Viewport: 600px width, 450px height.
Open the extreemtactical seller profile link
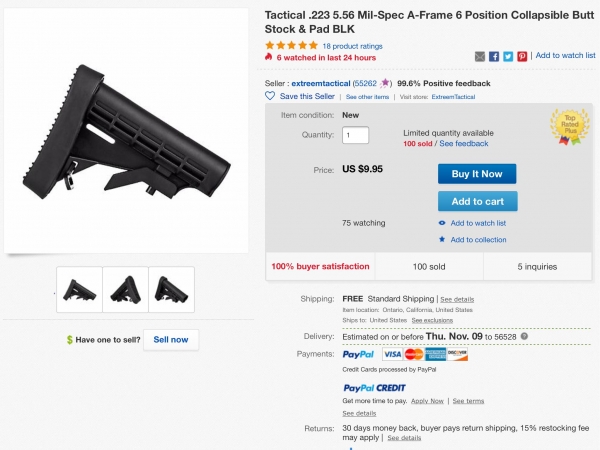pyautogui.click(x=321, y=83)
